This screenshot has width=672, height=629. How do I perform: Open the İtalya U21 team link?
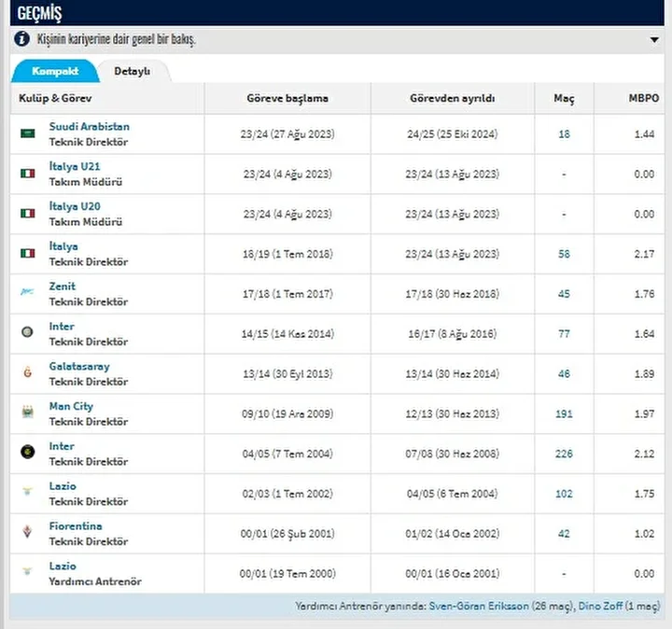tap(75, 166)
